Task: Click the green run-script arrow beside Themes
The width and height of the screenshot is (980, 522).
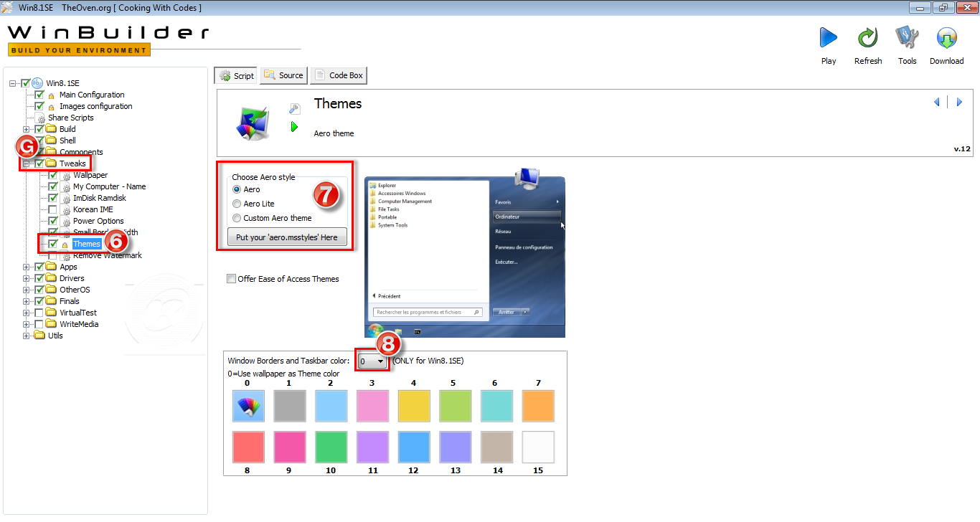Action: pos(294,127)
